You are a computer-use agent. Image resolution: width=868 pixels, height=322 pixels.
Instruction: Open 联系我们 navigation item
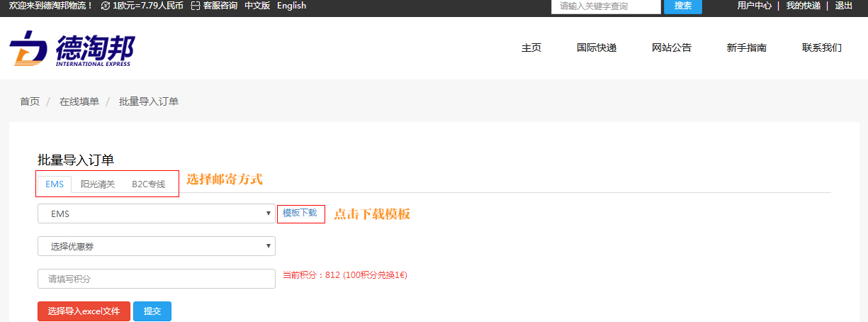[x=822, y=48]
